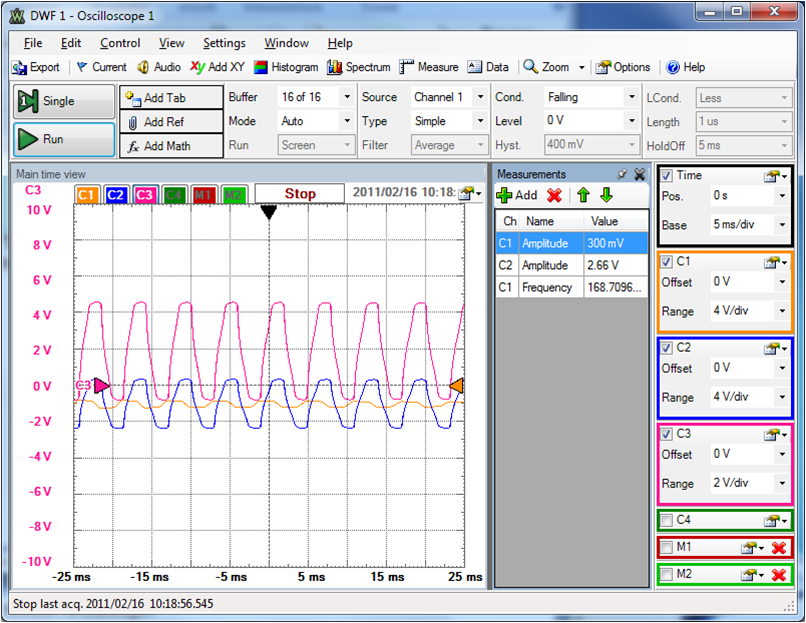Open the Settings menu
Screen dimensions: 806x623
(224, 43)
